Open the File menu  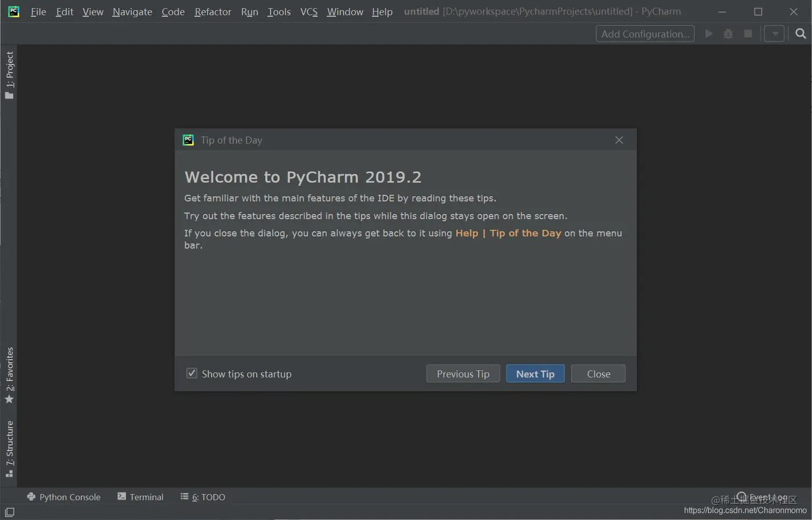coord(38,11)
